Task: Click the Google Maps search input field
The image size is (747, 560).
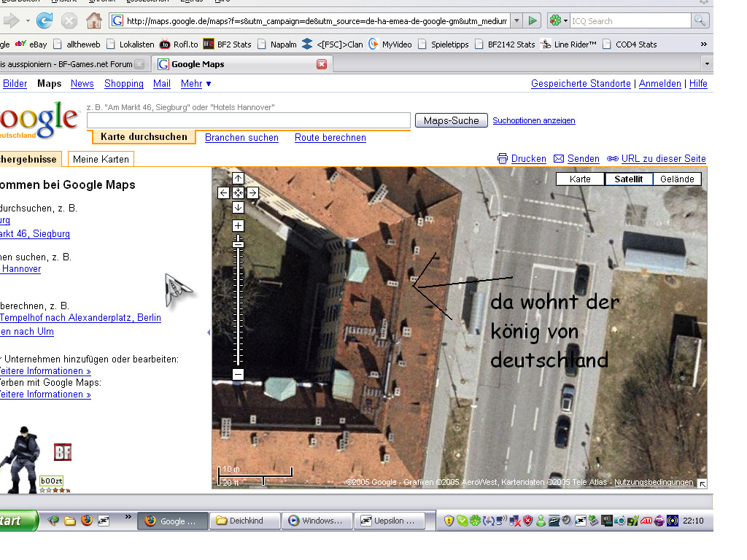Action: point(248,120)
